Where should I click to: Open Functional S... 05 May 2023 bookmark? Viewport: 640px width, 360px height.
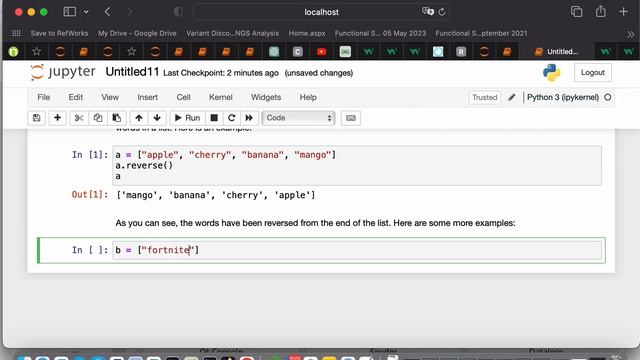[x=380, y=33]
